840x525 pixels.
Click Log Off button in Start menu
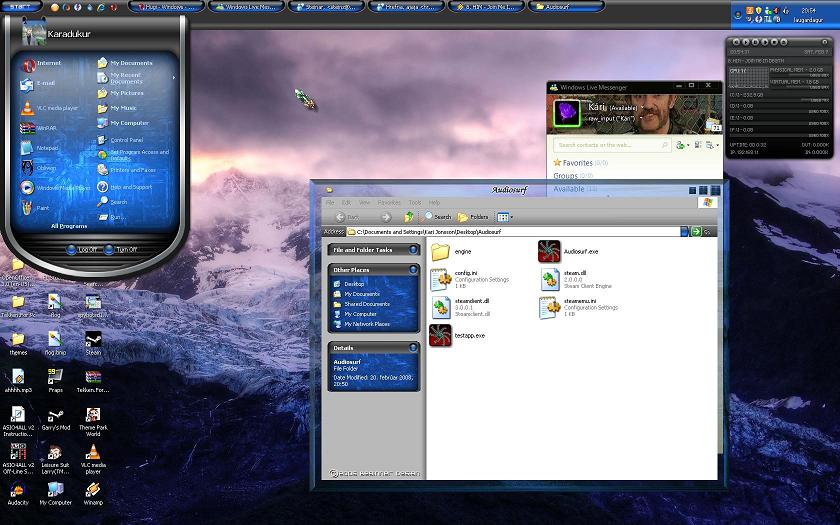coord(82,250)
